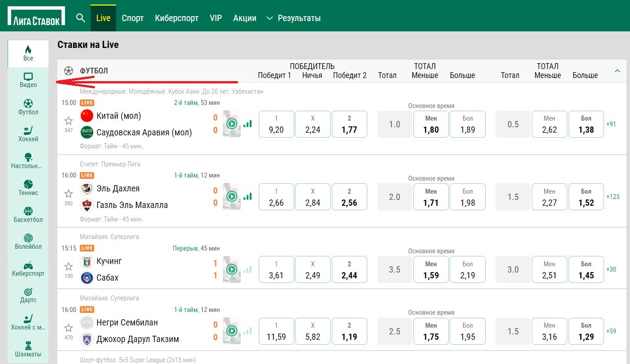Open Китай (мол) match page

pos(119,116)
